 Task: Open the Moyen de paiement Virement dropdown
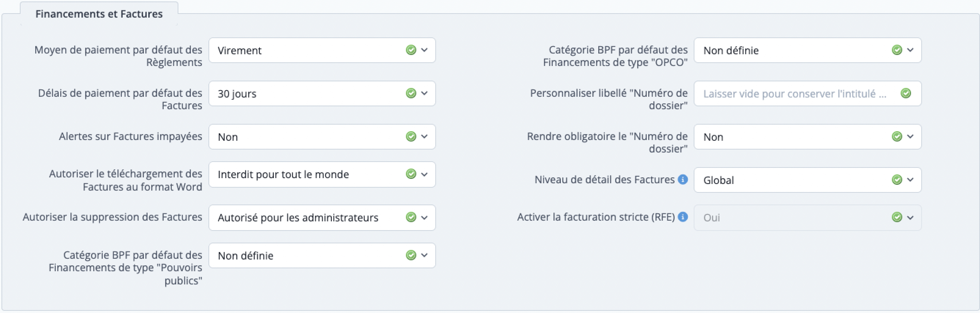pyautogui.click(x=322, y=50)
